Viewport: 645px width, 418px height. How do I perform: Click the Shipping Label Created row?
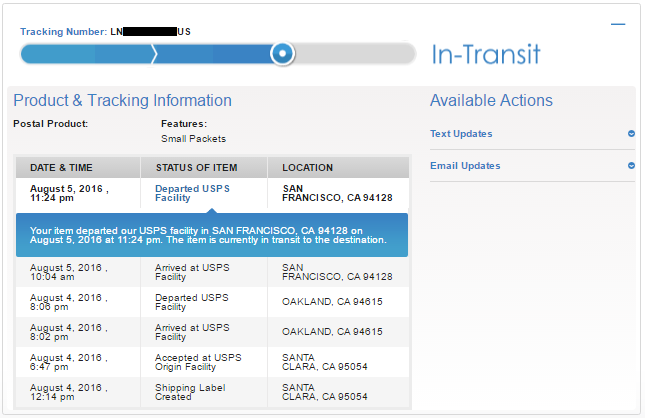pos(212,392)
